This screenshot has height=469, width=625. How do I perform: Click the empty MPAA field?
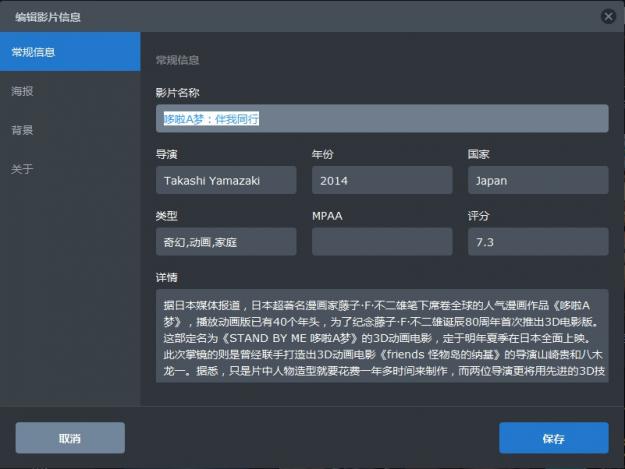click(x=382, y=242)
